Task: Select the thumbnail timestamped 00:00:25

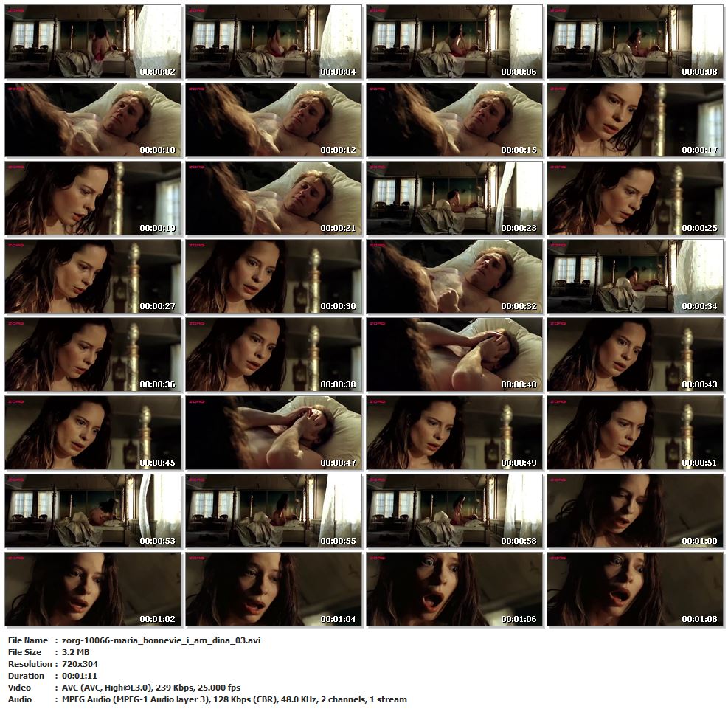Action: [x=635, y=198]
